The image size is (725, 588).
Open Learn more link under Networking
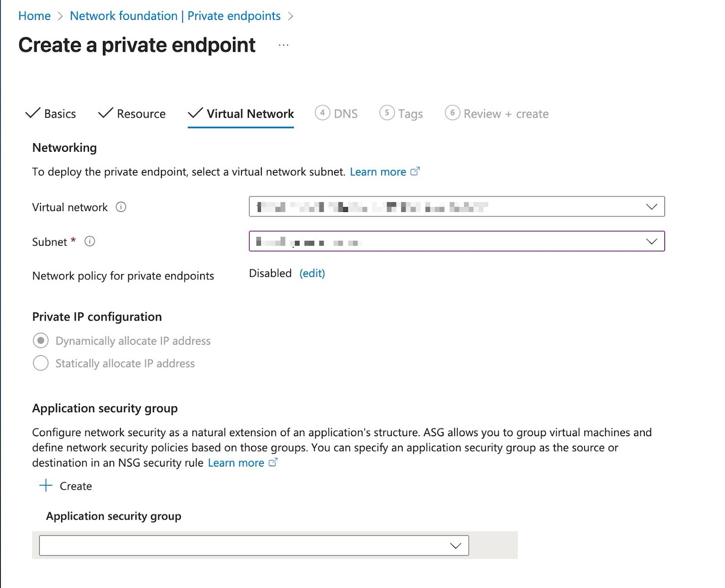tap(378, 172)
